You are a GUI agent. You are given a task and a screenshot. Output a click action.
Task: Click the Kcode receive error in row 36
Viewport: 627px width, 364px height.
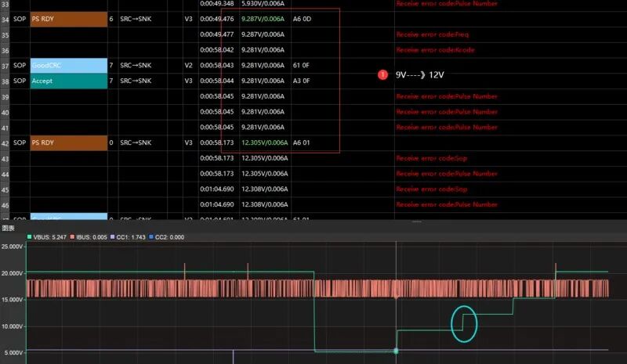tap(435, 50)
